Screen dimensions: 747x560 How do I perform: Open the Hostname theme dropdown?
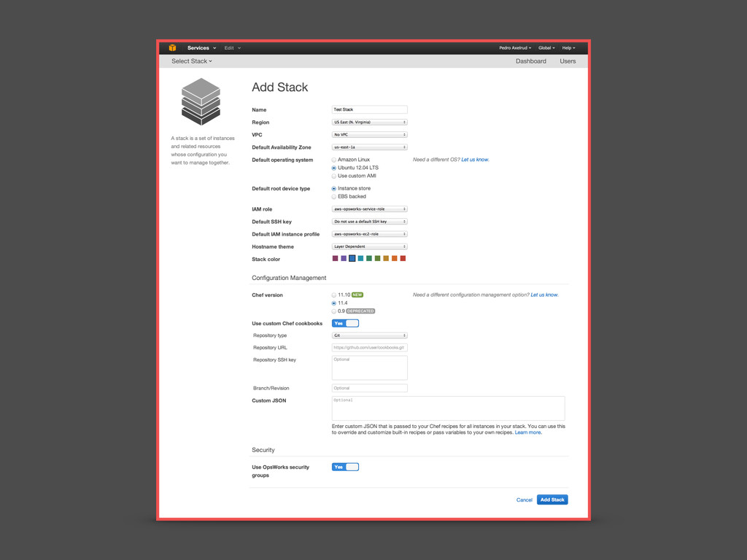point(369,246)
